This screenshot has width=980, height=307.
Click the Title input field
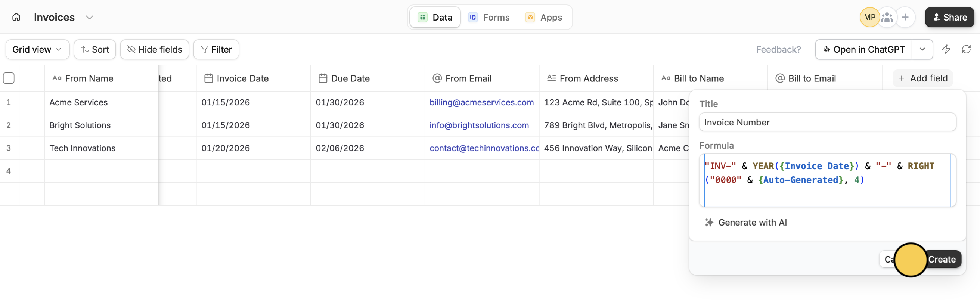(x=827, y=123)
